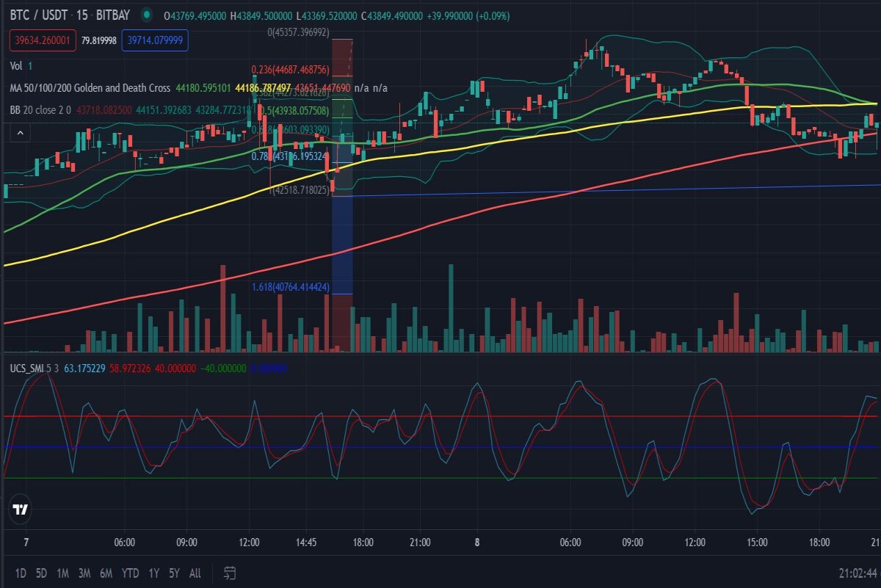This screenshot has width=881, height=588.
Task: Select the 5D date range
Action: click(41, 573)
